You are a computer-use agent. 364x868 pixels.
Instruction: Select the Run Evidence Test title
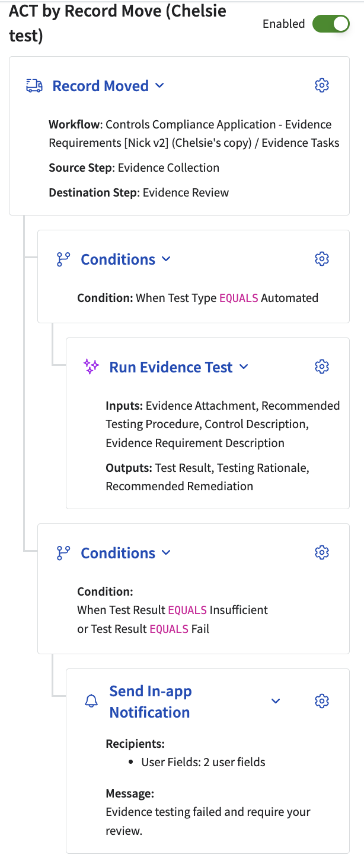171,367
